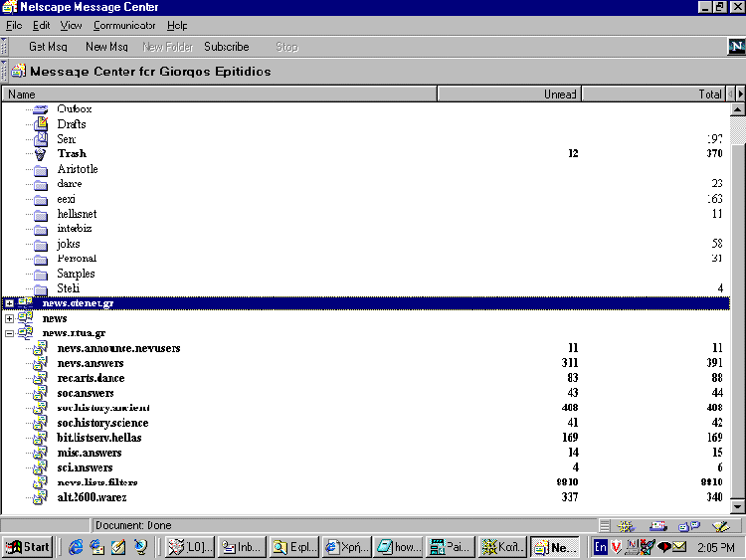Click the Subscribe toolbar button
This screenshot has height=560, width=746.
click(227, 47)
